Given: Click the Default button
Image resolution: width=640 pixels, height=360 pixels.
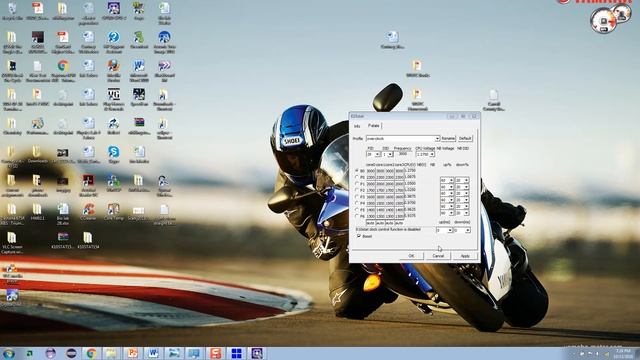Looking at the screenshot, I should 465,139.
